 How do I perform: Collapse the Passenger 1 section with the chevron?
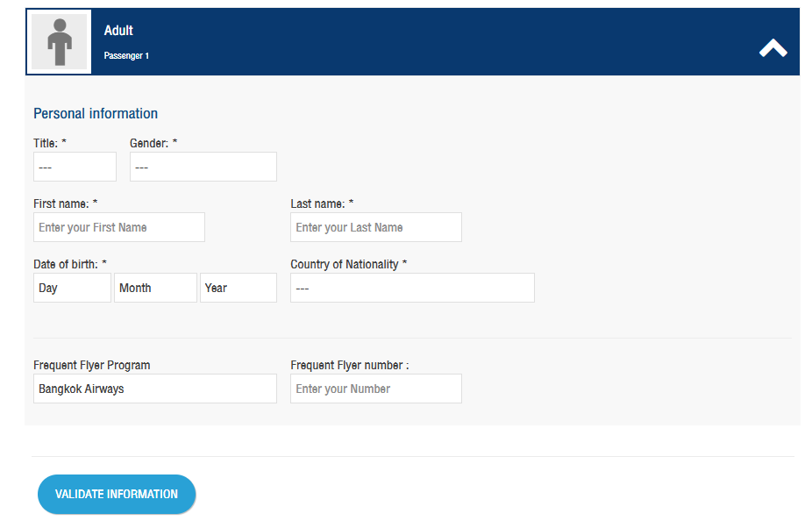(x=773, y=48)
